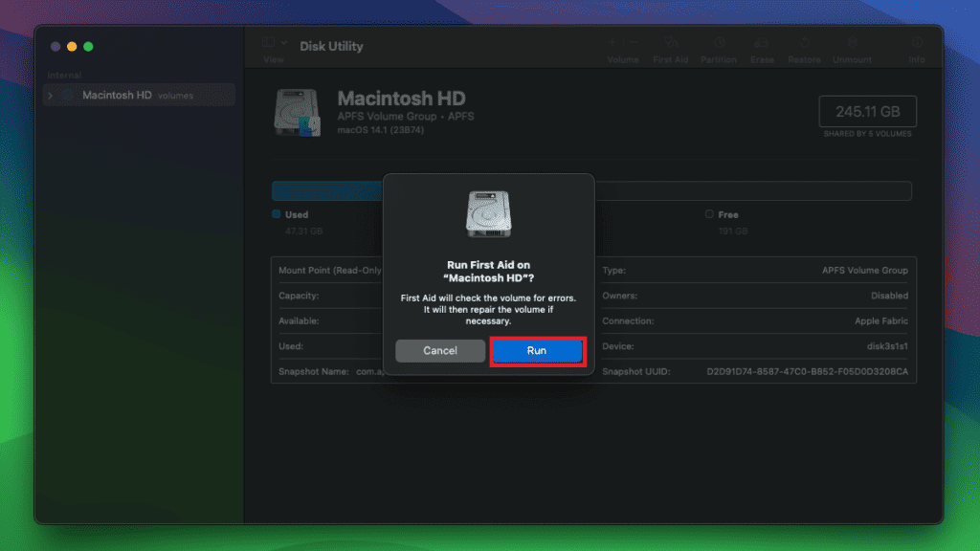This screenshot has height=551, width=980.
Task: Click Run to start First Aid
Action: (537, 350)
